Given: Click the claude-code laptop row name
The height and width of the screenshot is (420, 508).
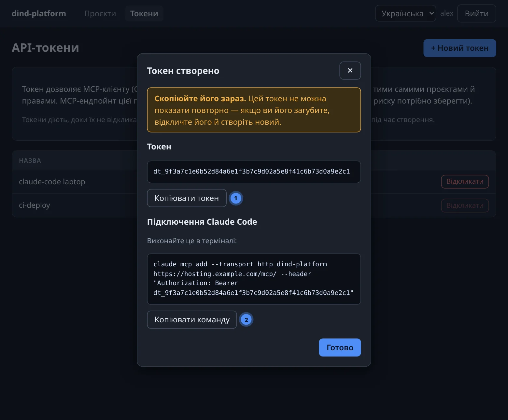Looking at the screenshot, I should (x=52, y=182).
